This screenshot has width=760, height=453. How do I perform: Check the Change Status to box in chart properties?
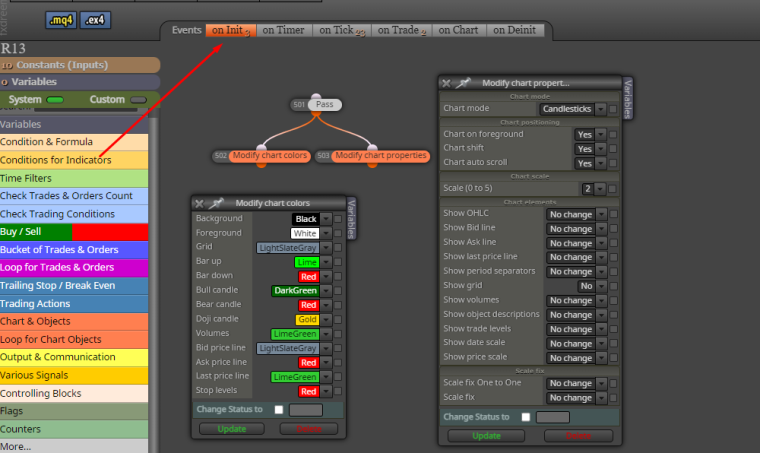click(x=526, y=417)
